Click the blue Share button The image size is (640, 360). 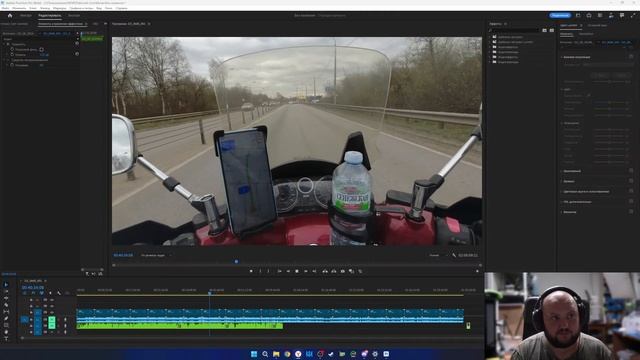(x=560, y=16)
